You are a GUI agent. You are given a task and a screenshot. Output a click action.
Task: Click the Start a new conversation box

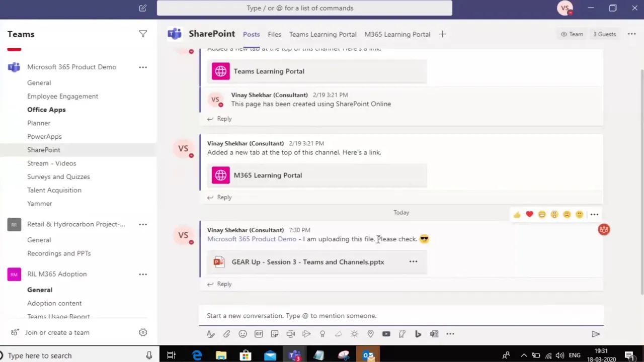click(x=401, y=316)
